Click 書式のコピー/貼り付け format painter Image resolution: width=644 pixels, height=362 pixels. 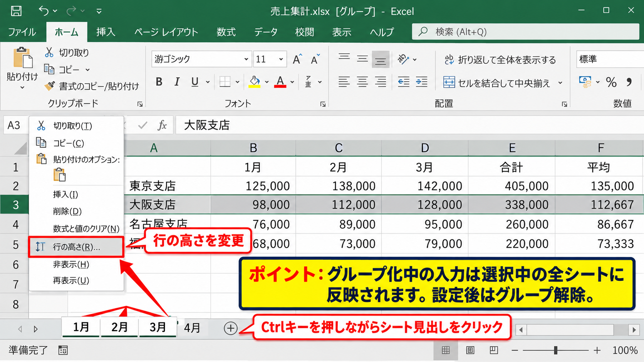[92, 86]
